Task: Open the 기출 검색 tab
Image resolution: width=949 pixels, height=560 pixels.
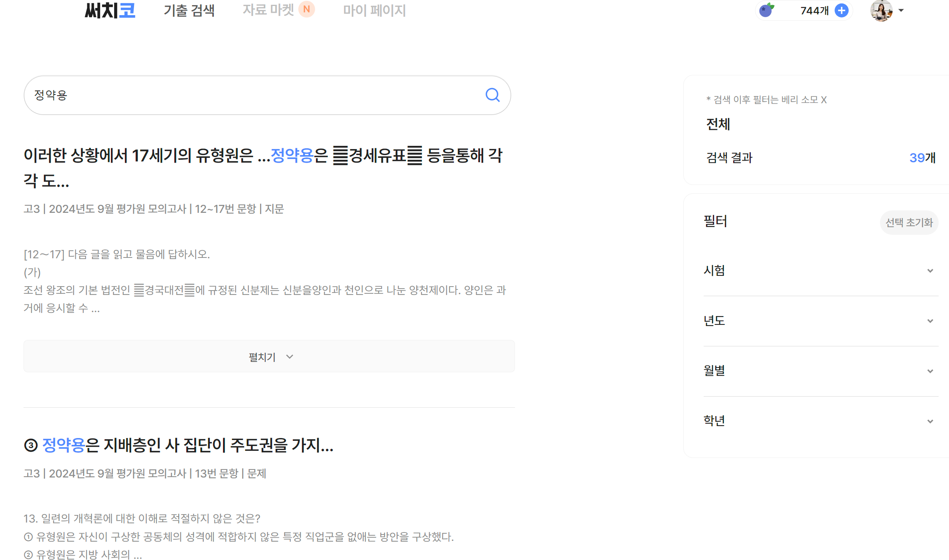Action: [189, 10]
